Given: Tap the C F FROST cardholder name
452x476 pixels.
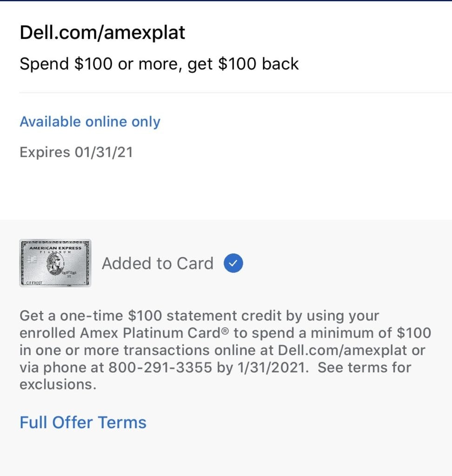Looking at the screenshot, I should 34,283.
